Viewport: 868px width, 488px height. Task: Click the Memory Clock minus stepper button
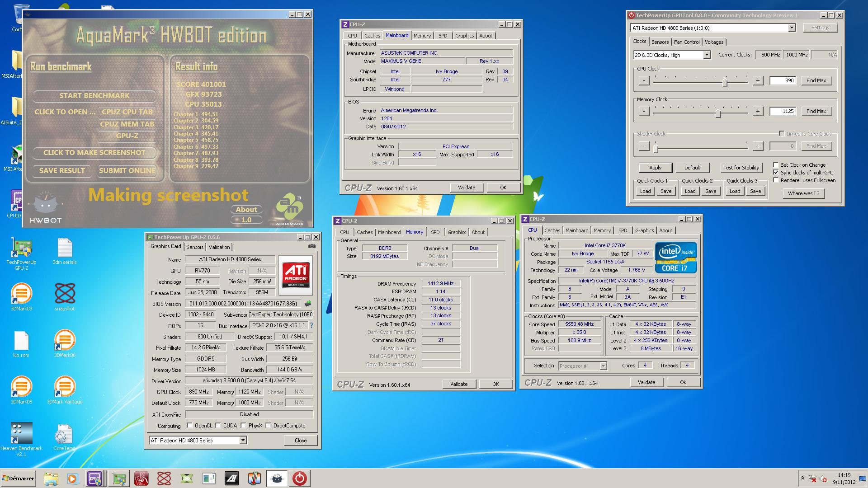point(644,111)
